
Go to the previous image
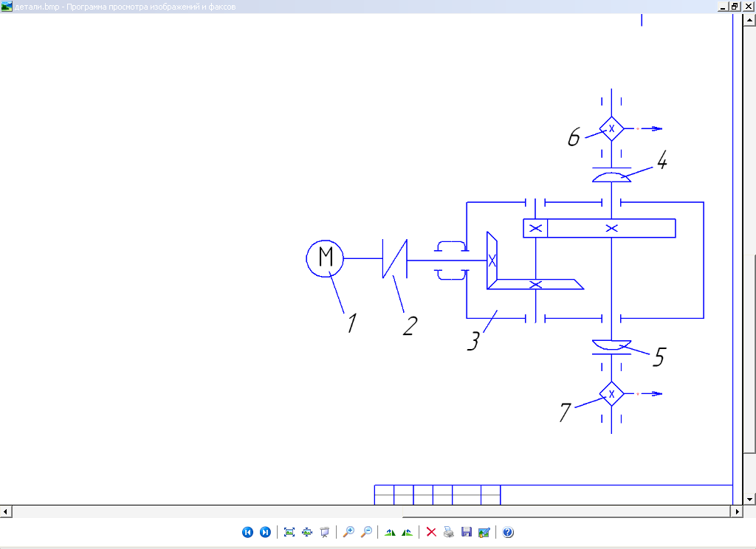point(247,532)
